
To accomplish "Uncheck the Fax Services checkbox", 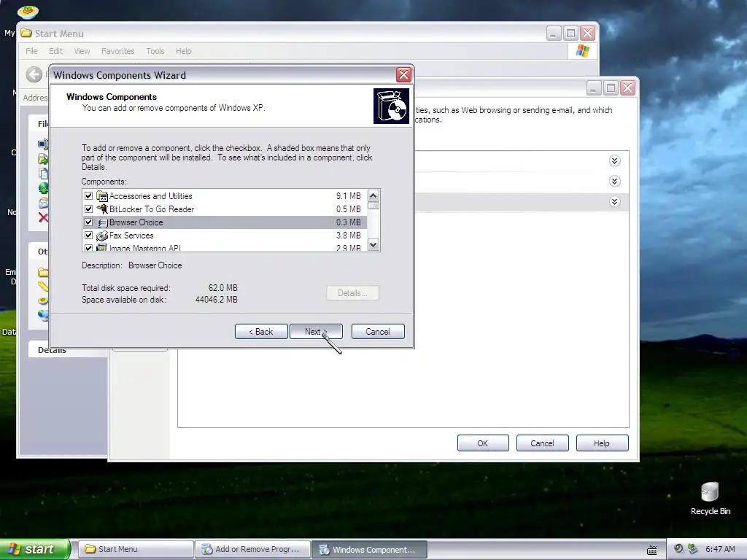I will tap(88, 236).
